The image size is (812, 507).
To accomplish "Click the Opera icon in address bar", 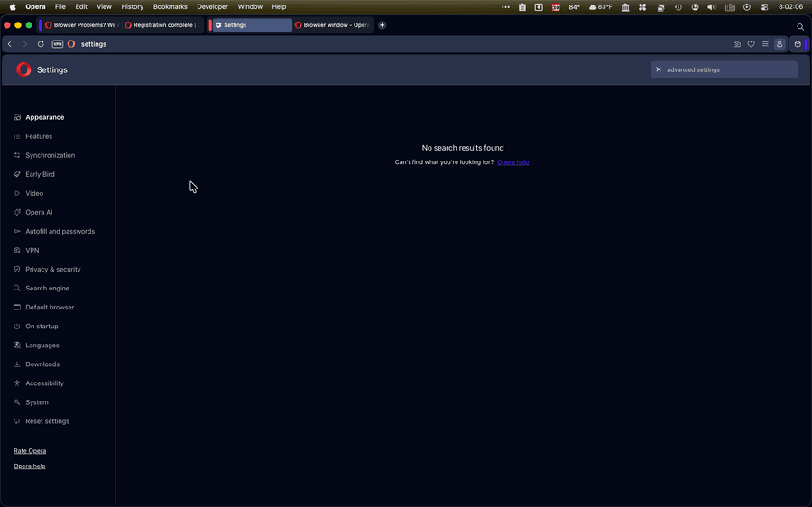I will (71, 44).
